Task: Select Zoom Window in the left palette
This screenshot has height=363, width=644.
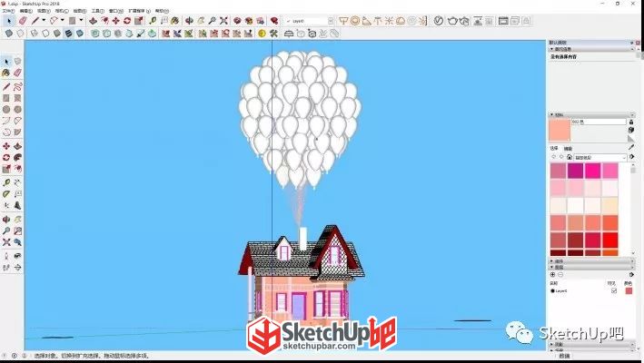Action: [17, 231]
